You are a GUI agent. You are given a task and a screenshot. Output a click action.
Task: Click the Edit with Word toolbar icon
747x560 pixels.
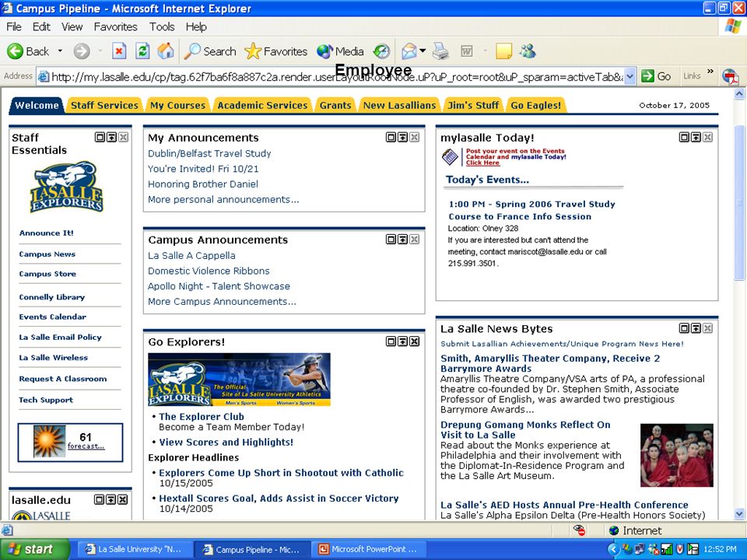click(x=466, y=51)
